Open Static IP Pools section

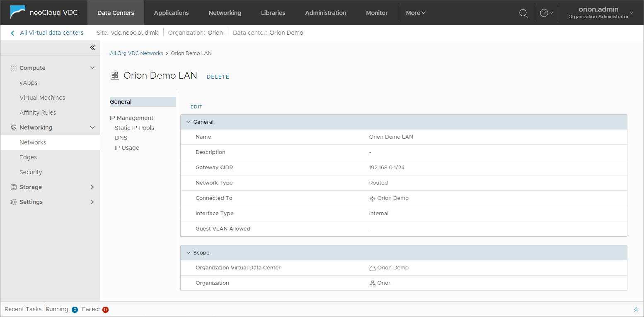tap(134, 128)
